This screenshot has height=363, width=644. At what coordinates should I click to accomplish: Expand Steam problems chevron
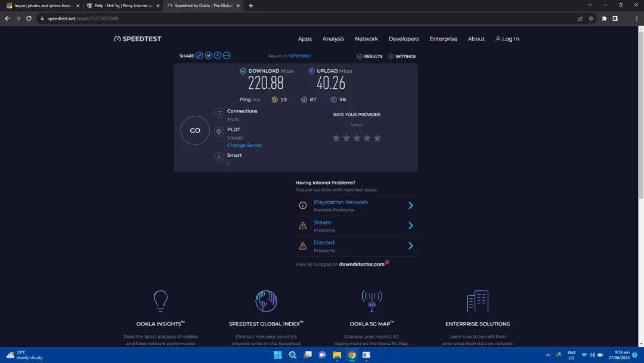coord(410,225)
